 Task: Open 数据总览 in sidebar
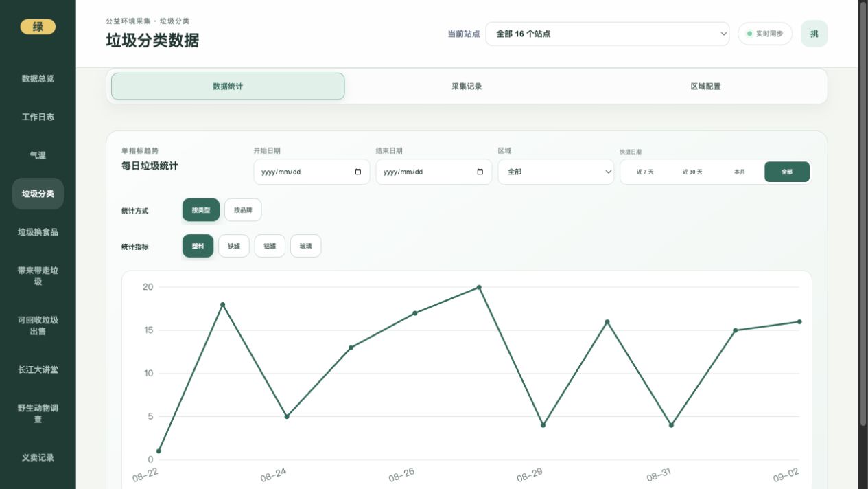click(38, 78)
